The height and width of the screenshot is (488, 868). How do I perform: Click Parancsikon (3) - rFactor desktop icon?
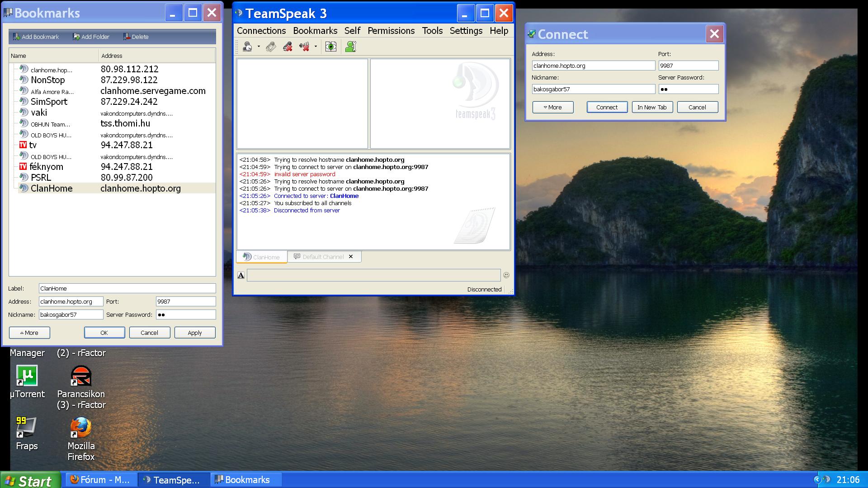tap(81, 387)
